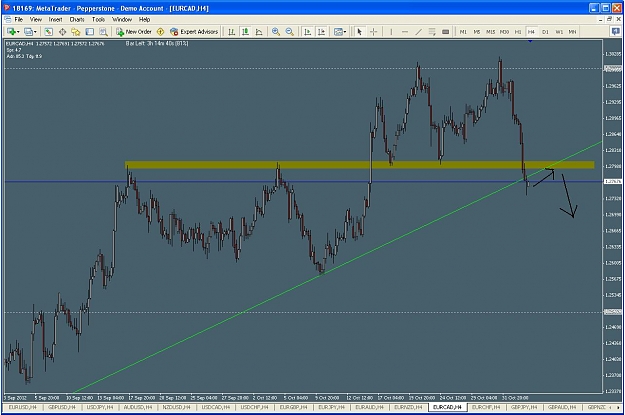Viewport: 625px width, 415px height.
Task: Zoom in on the chart
Action: pos(275,31)
